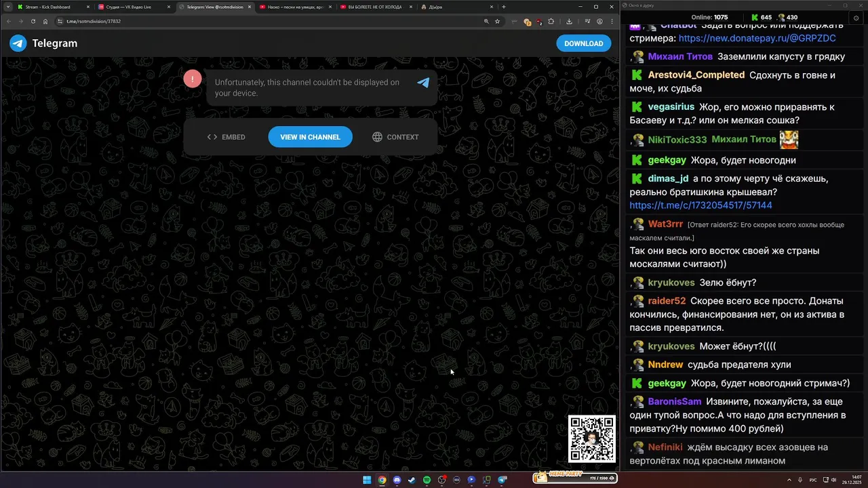Click the Kick viewer count 645
Screen dimensions: 868x488
tap(762, 18)
